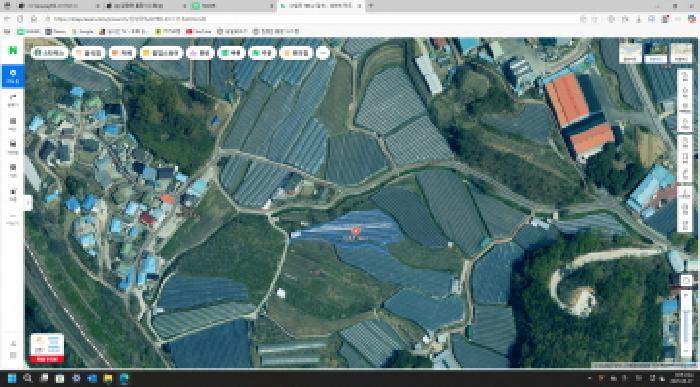Switch to the general map thumbnail
Viewport: 700px width, 387px height.
[x=630, y=53]
